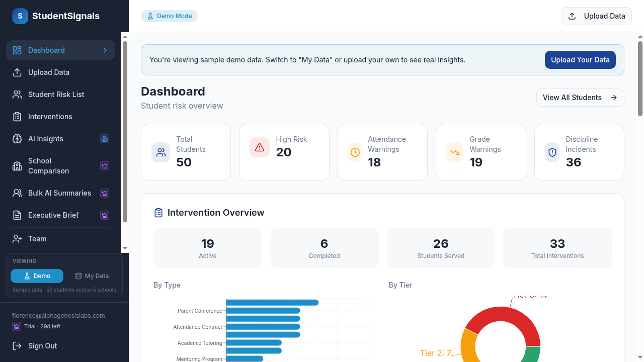The image size is (644, 362).
Task: Open the Executive Brief page
Action: (60, 215)
